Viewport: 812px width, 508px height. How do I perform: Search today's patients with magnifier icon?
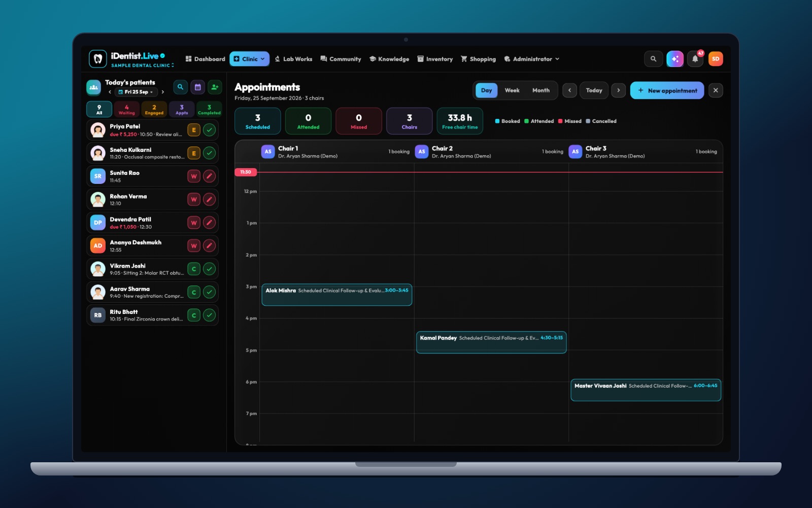(180, 87)
